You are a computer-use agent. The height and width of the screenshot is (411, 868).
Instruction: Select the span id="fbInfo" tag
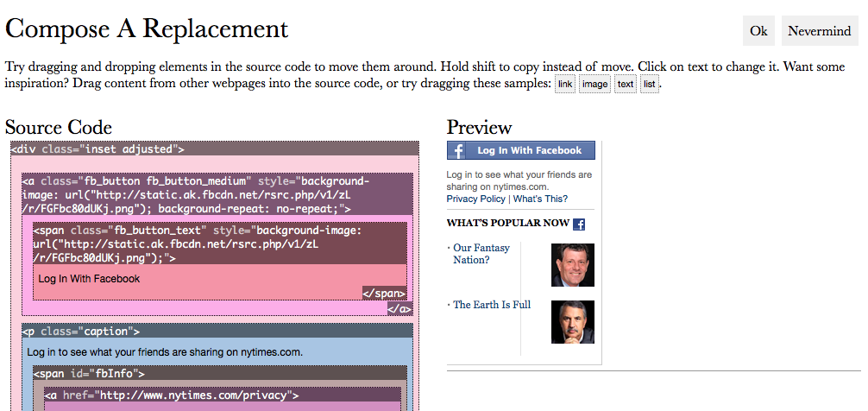[x=220, y=373]
